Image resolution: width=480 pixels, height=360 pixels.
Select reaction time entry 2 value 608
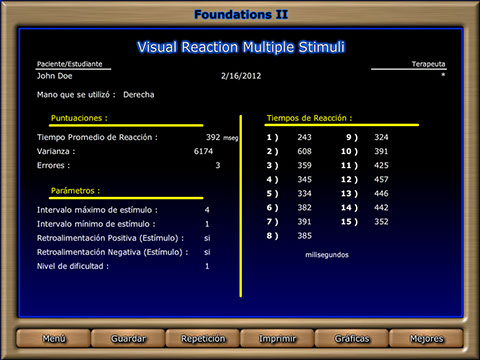tap(305, 151)
